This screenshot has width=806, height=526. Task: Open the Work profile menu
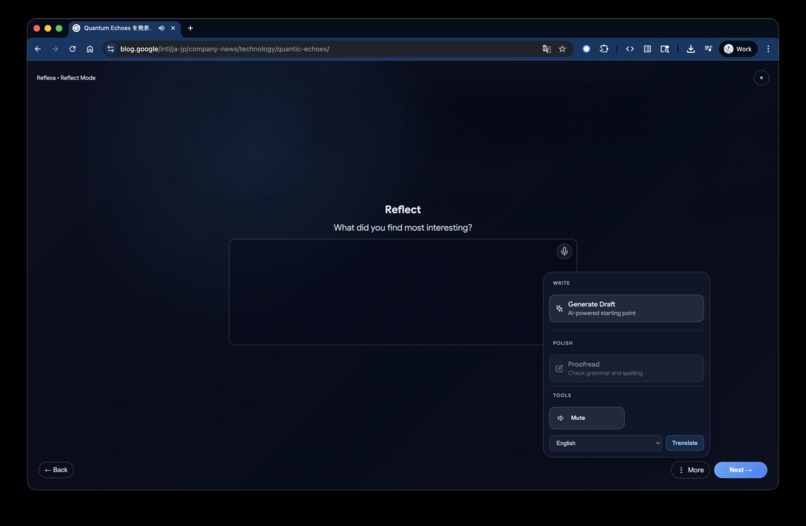point(738,49)
